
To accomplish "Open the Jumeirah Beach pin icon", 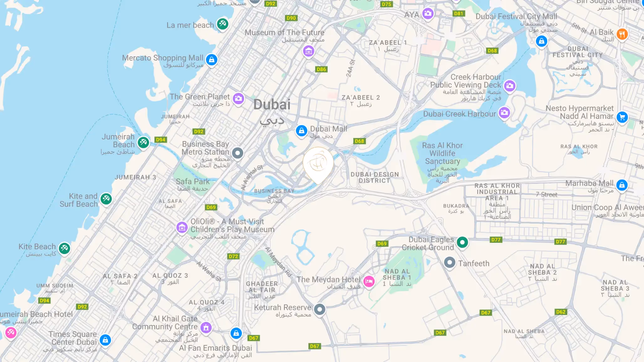I will point(143,143).
